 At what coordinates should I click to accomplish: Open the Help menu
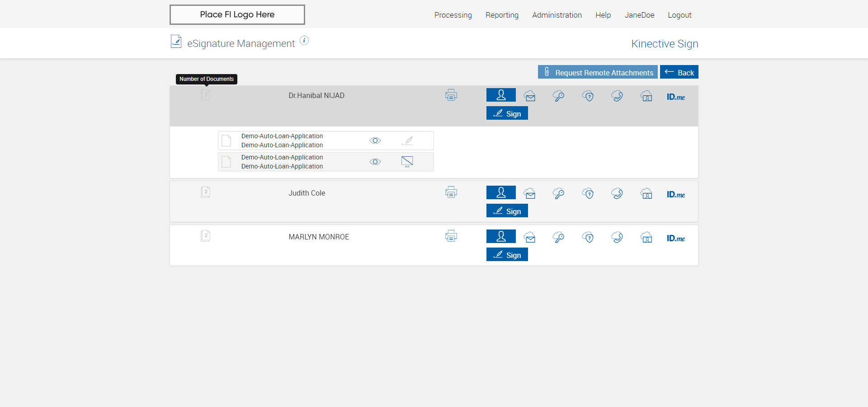[603, 15]
